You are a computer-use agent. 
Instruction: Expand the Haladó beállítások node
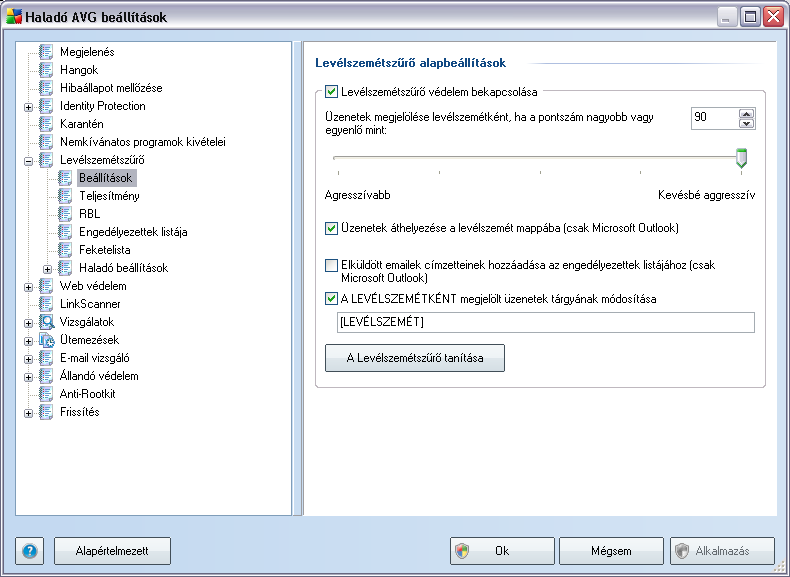click(48, 270)
